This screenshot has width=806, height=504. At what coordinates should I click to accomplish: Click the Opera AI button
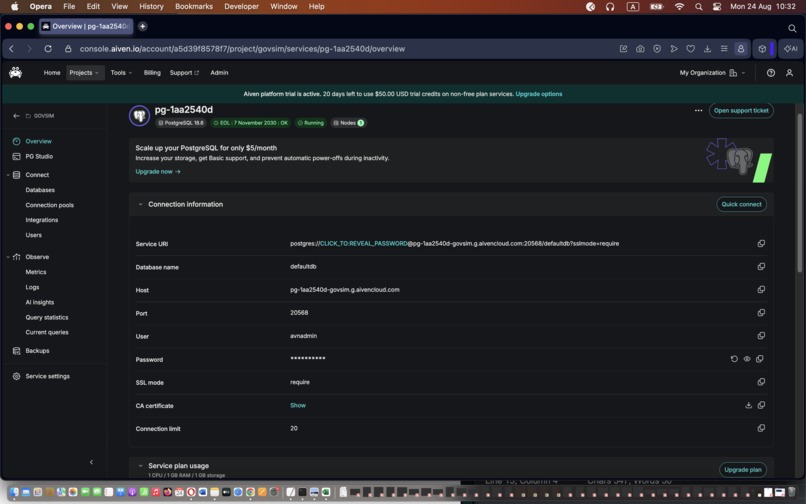791,49
